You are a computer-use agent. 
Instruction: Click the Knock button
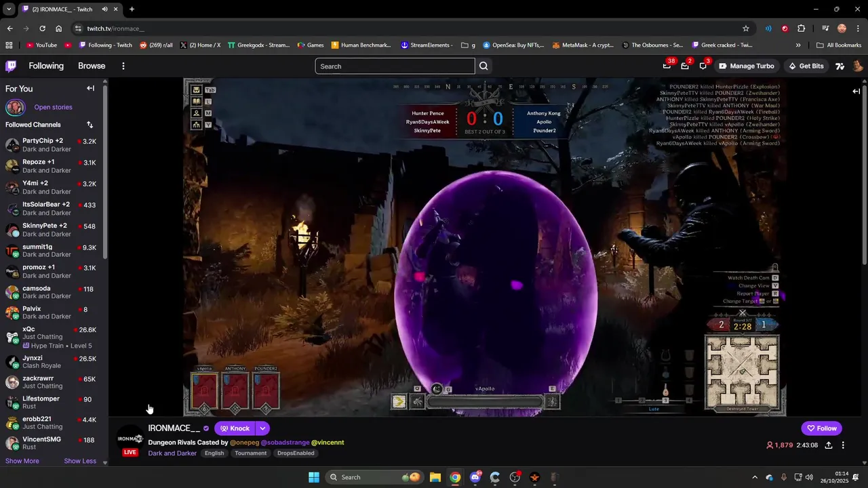(235, 428)
